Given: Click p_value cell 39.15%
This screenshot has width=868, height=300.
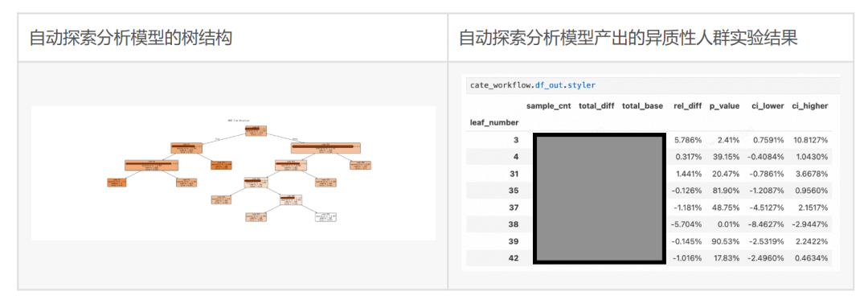Looking at the screenshot, I should 726,157.
